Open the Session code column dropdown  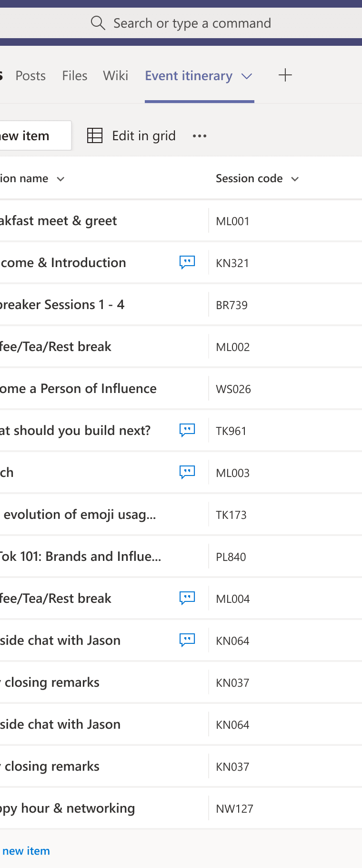point(295,179)
